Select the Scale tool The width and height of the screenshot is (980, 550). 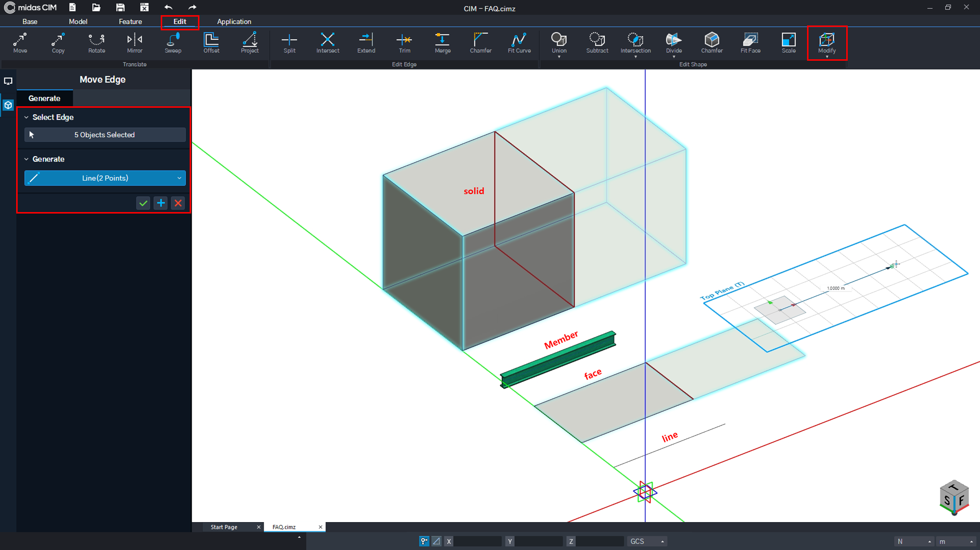point(788,43)
